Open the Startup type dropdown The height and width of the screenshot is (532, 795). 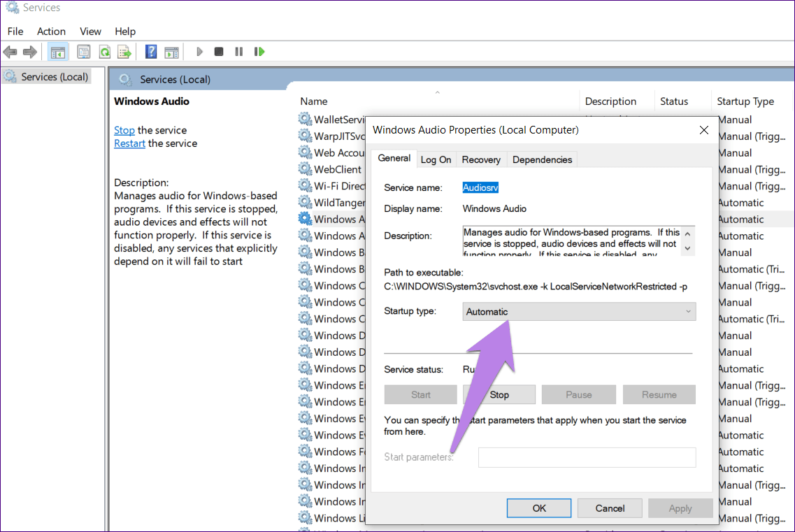(579, 311)
